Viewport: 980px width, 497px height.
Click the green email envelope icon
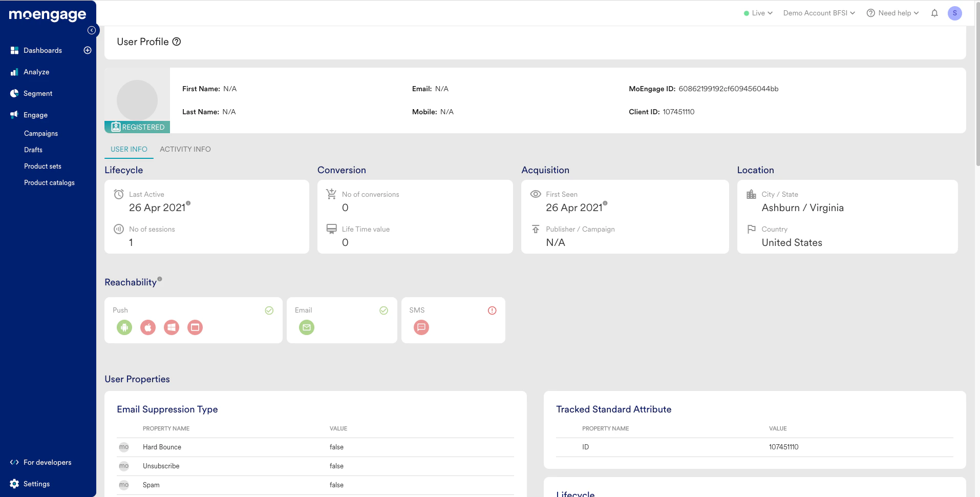pyautogui.click(x=307, y=327)
